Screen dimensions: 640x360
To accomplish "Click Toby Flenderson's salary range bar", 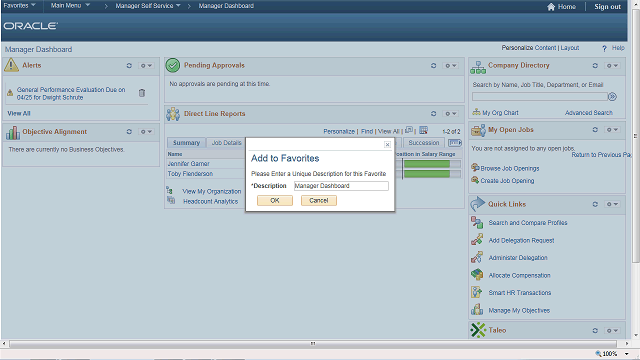I will click(428, 174).
